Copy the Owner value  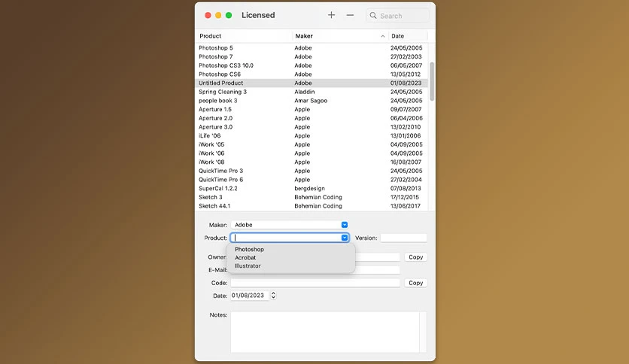tap(416, 257)
